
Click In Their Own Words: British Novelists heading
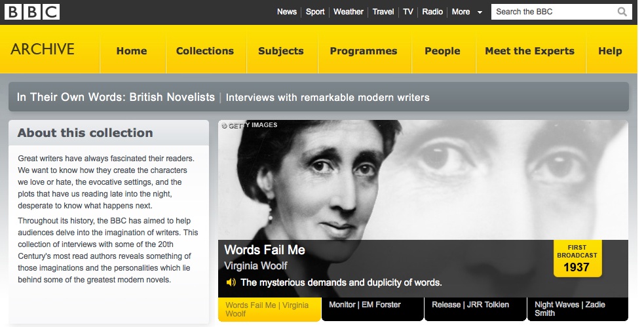pos(116,98)
